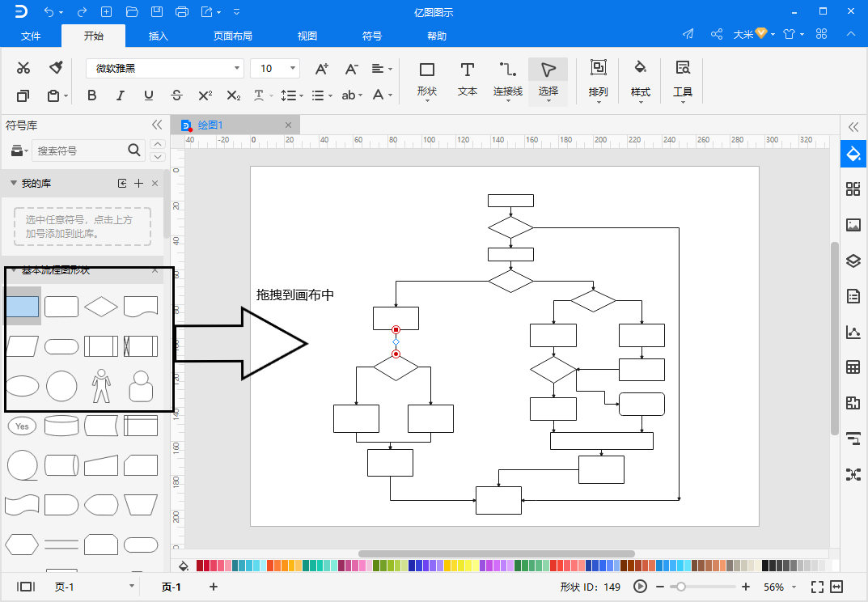Open the font color A dropdown
Viewport: 868px width, 602px height.
[x=382, y=95]
